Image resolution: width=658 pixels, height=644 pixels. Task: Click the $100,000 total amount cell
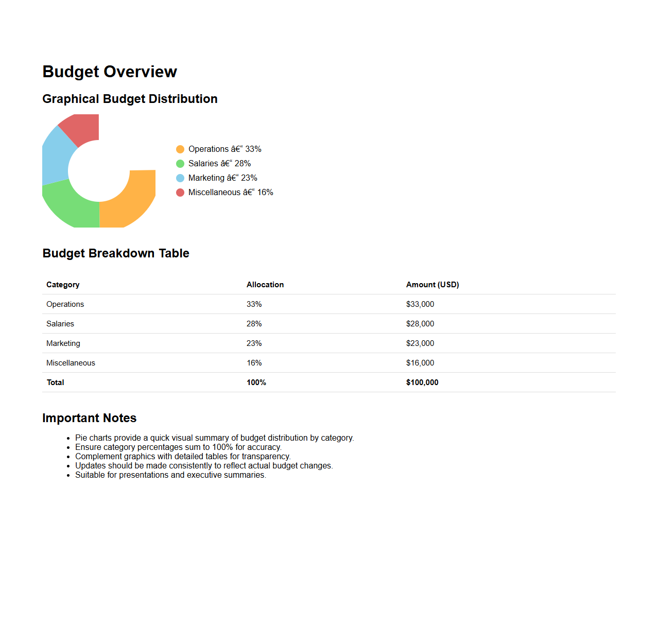click(x=422, y=382)
